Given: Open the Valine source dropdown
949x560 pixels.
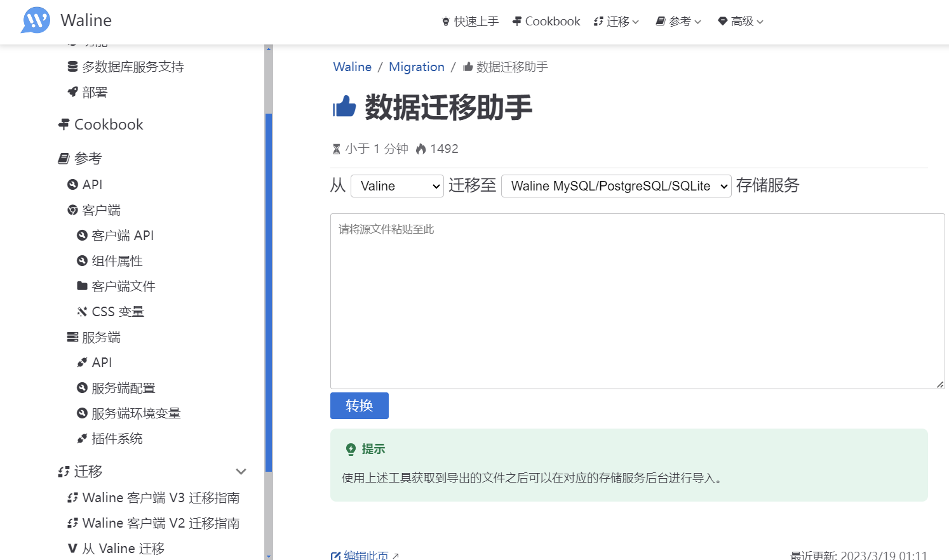Looking at the screenshot, I should [x=397, y=186].
